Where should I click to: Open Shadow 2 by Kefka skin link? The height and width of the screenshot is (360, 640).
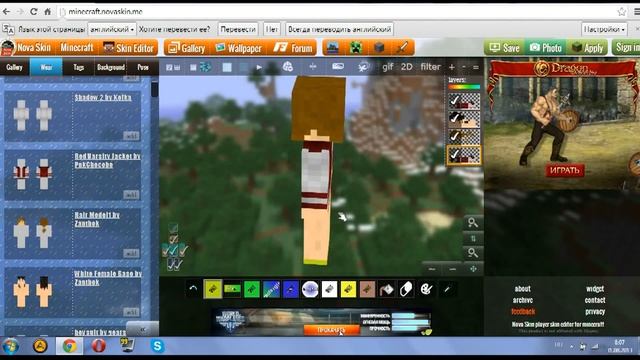[x=103, y=98]
